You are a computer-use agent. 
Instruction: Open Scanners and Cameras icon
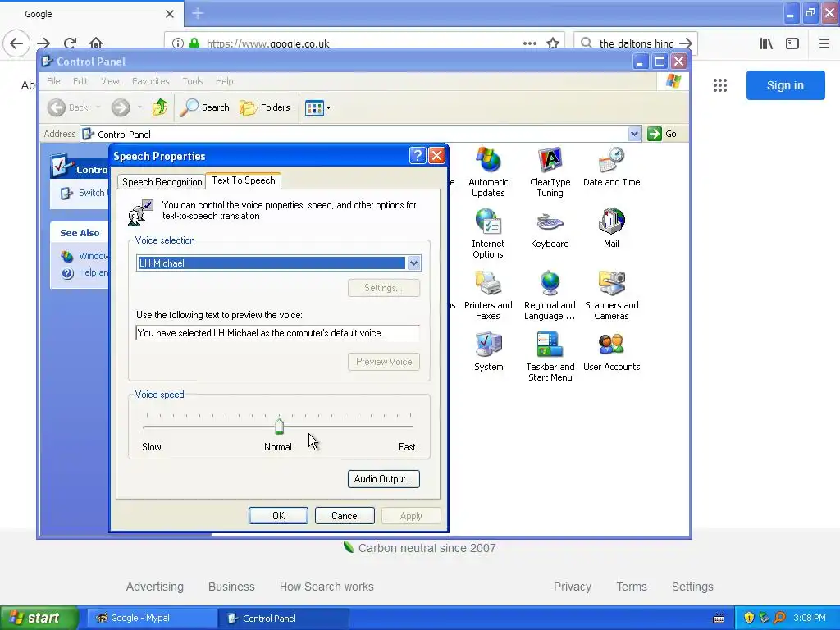[x=611, y=294]
